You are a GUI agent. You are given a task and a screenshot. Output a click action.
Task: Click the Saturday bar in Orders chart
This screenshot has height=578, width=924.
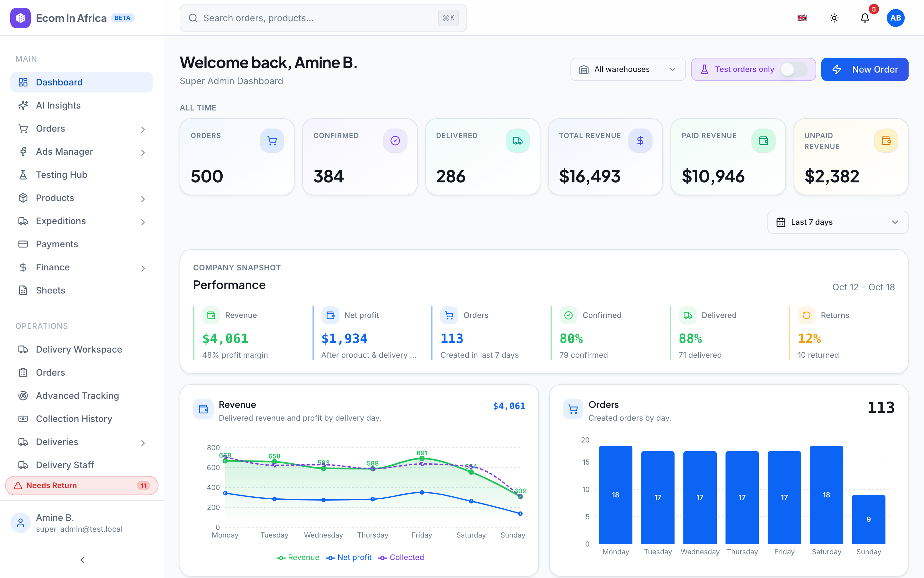(826, 495)
